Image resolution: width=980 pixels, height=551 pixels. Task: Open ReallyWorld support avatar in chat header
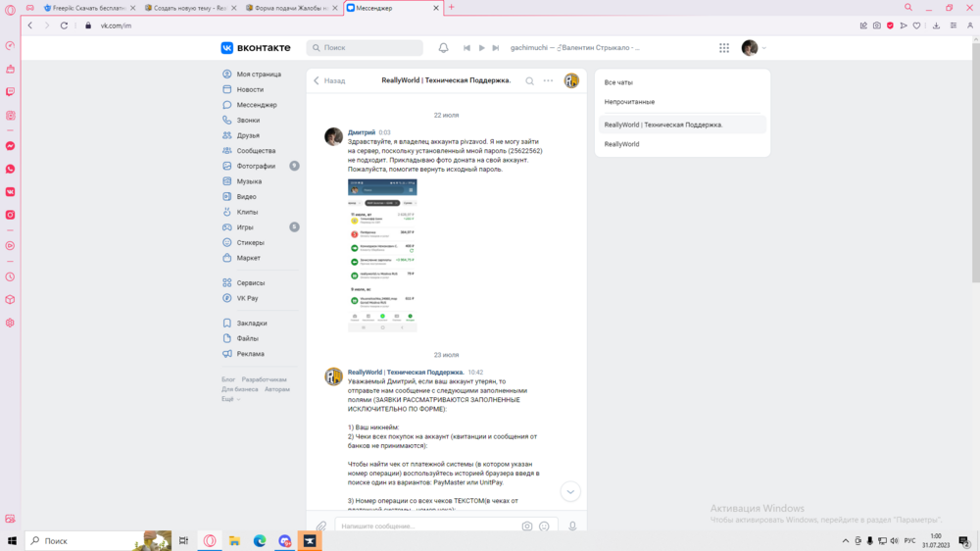(x=571, y=80)
